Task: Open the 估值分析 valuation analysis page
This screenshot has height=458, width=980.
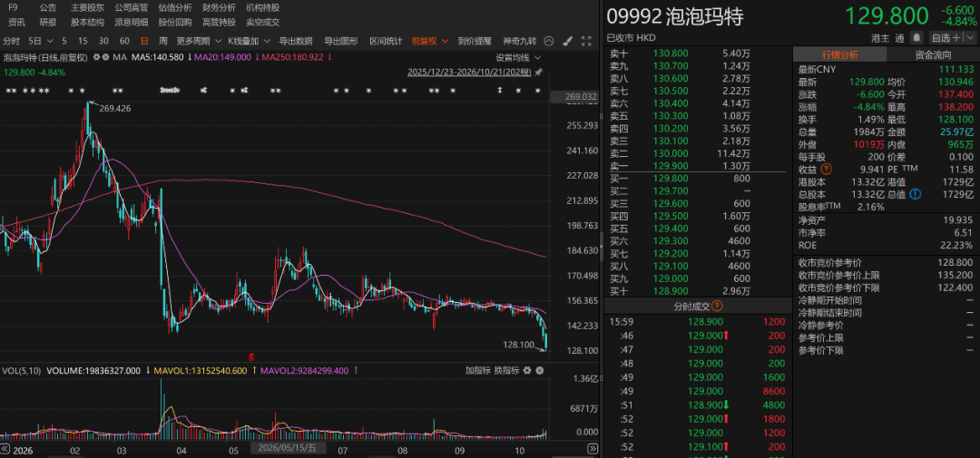Action: click(175, 8)
